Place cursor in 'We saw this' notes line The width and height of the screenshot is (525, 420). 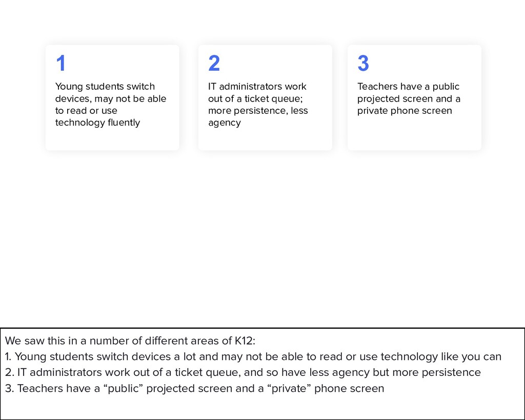pyautogui.click(x=130, y=341)
